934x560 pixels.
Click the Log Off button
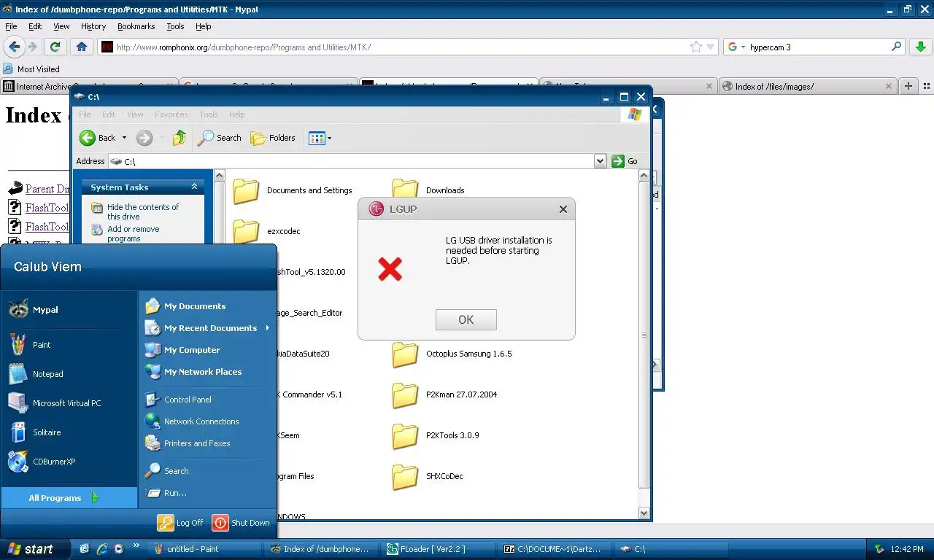pyautogui.click(x=180, y=523)
